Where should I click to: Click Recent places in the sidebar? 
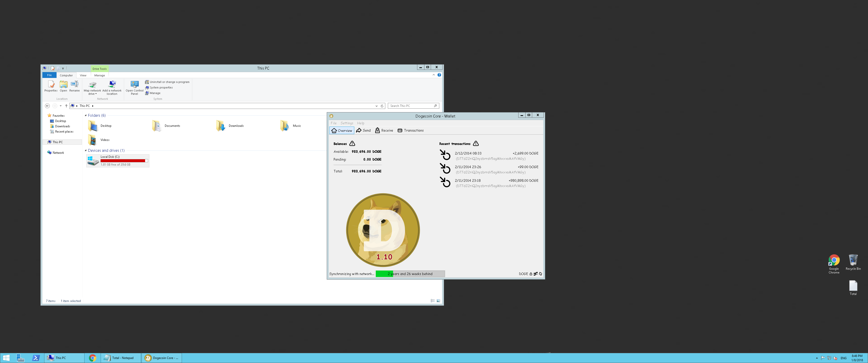pos(62,132)
